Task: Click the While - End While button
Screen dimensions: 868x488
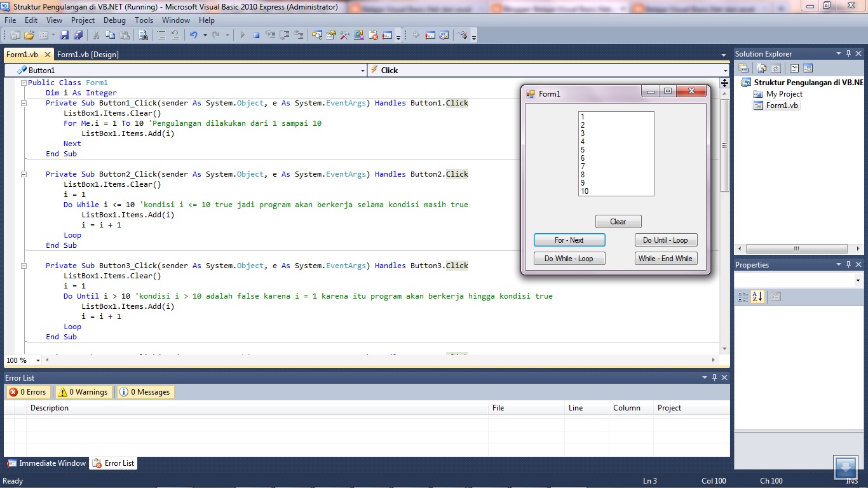Action: click(x=666, y=259)
